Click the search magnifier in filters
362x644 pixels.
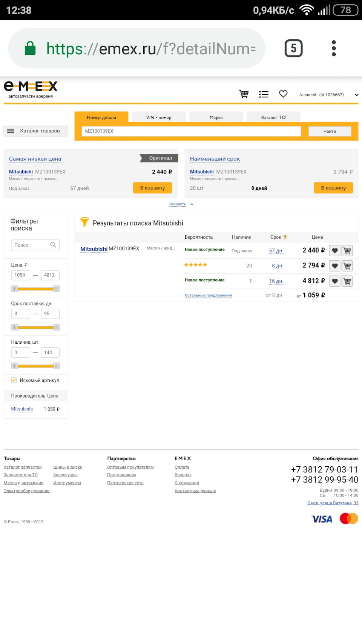coord(53,245)
